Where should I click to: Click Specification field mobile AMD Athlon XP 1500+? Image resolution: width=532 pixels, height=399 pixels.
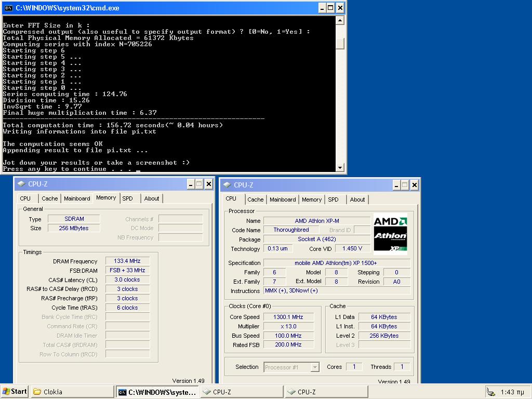(x=337, y=263)
